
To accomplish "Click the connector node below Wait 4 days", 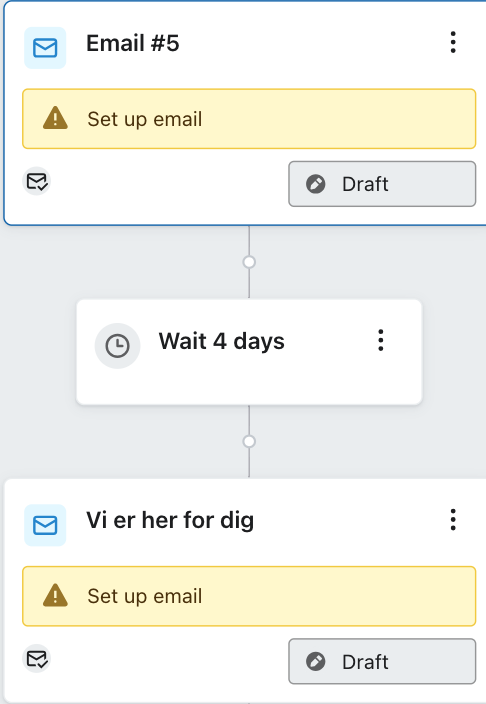I will (x=249, y=441).
